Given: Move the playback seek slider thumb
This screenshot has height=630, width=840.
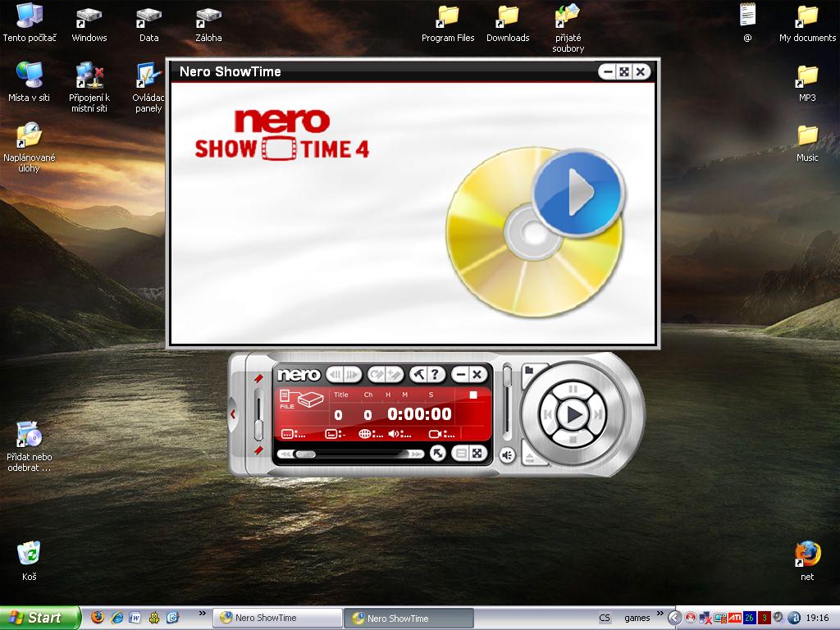Looking at the screenshot, I should [305, 454].
